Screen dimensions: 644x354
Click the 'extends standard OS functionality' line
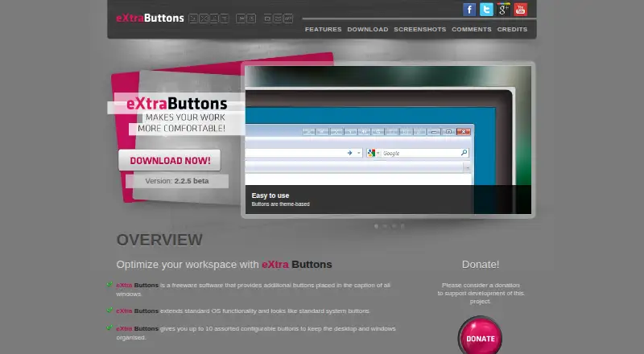click(x=243, y=311)
